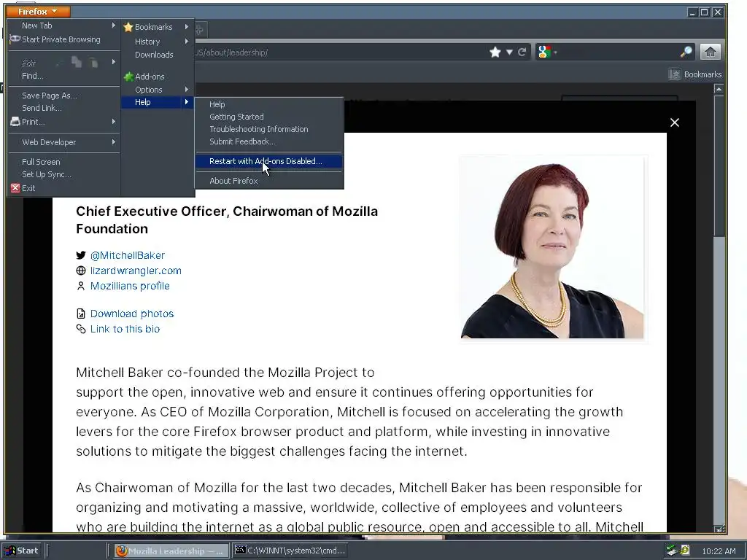The height and width of the screenshot is (560, 747).
Task: Click the Download photos link
Action: (132, 314)
